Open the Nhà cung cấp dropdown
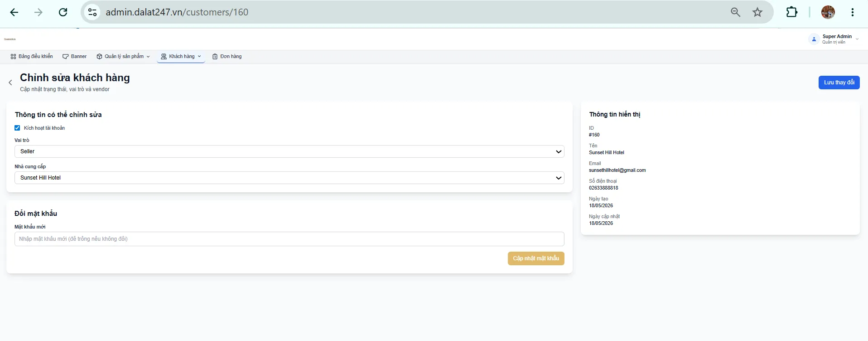 click(x=289, y=178)
